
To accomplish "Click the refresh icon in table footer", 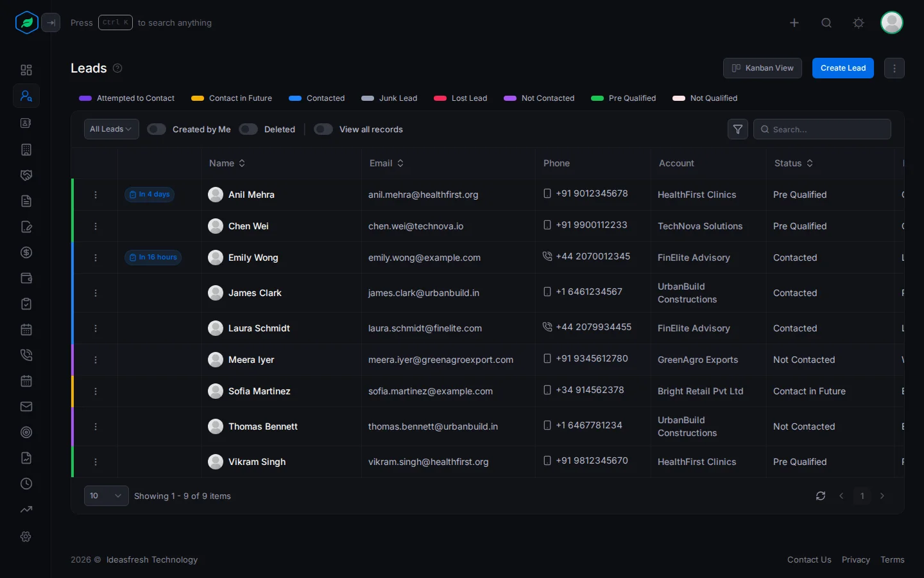I will [x=821, y=496].
